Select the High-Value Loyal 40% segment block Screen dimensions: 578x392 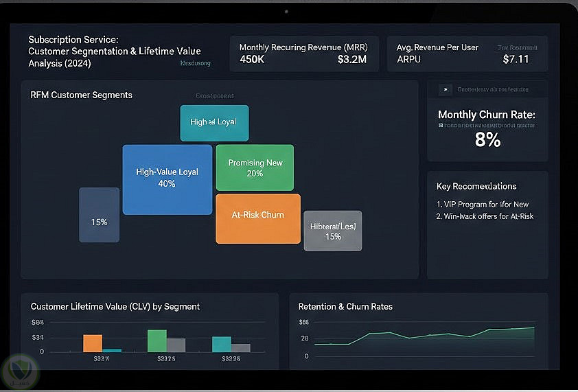(167, 180)
